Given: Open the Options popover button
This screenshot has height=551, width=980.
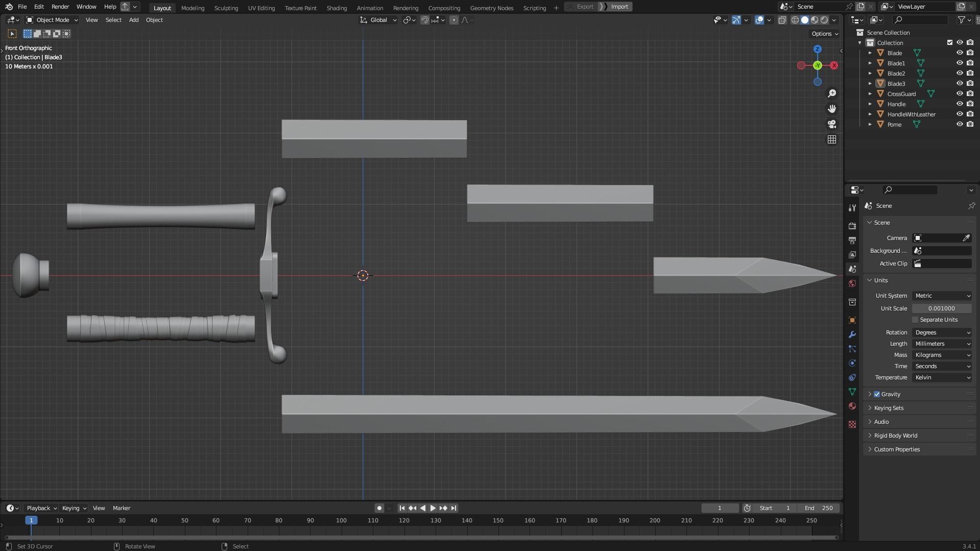Looking at the screenshot, I should 825,34.
